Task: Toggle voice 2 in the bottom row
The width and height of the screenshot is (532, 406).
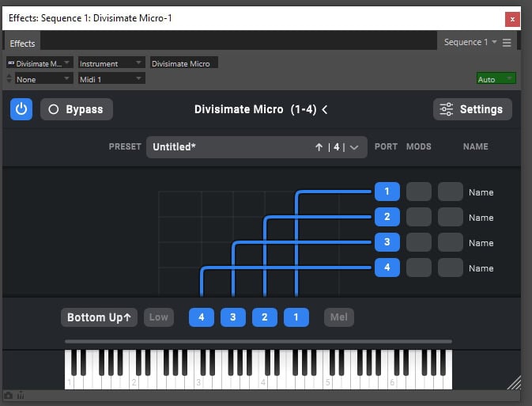Action: (265, 317)
